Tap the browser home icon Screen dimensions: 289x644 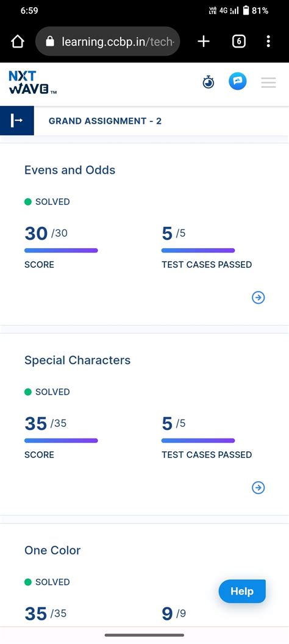tap(18, 41)
